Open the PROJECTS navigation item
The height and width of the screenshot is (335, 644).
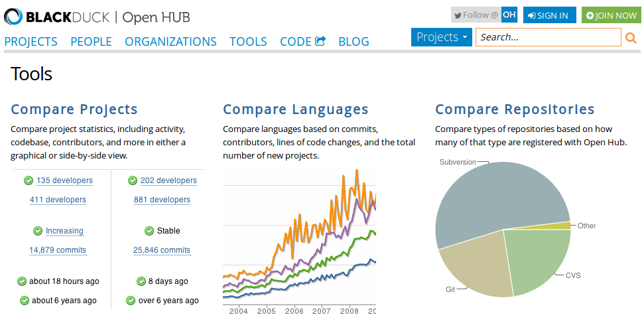31,42
